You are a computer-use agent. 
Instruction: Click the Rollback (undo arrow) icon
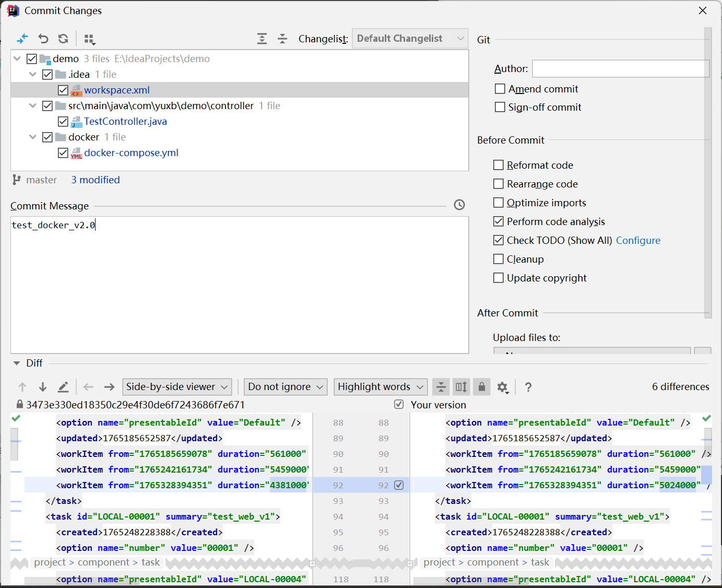[43, 39]
